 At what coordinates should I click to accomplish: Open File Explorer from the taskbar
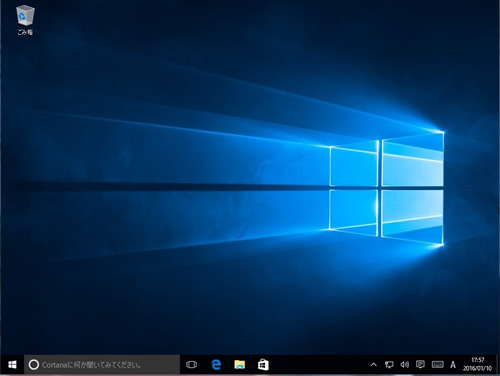click(x=239, y=365)
